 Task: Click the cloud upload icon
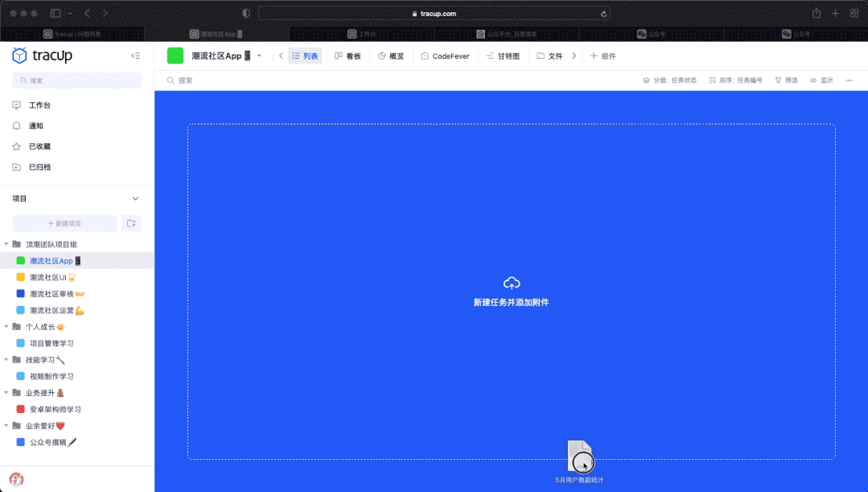511,283
